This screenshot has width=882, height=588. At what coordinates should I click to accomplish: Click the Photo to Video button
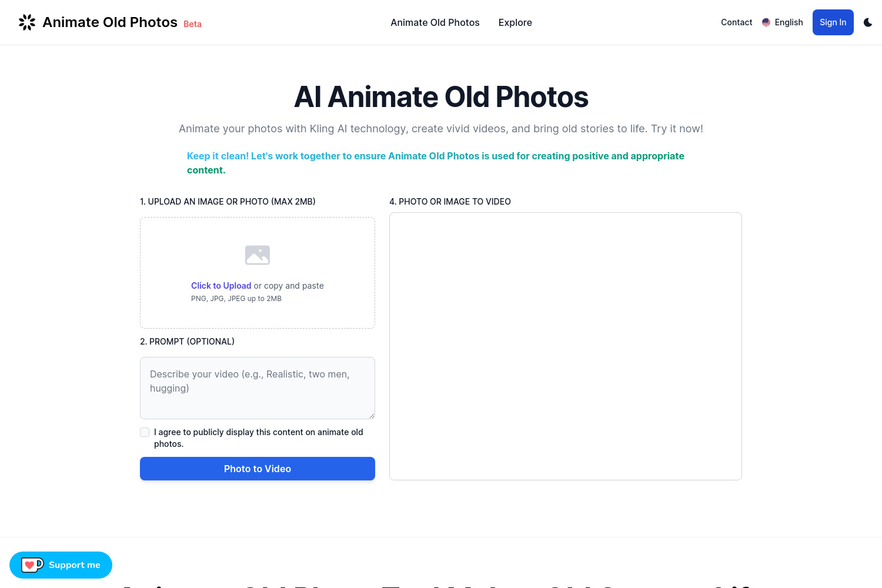click(258, 469)
